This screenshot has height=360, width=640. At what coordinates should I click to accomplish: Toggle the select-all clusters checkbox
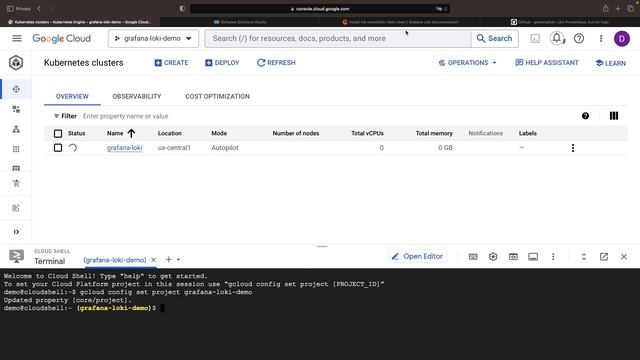58,133
